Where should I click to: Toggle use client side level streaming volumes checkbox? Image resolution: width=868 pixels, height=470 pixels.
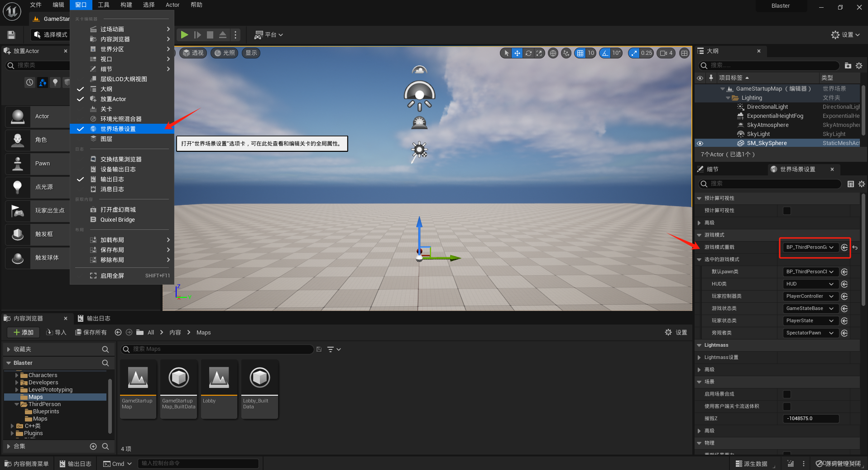click(787, 407)
